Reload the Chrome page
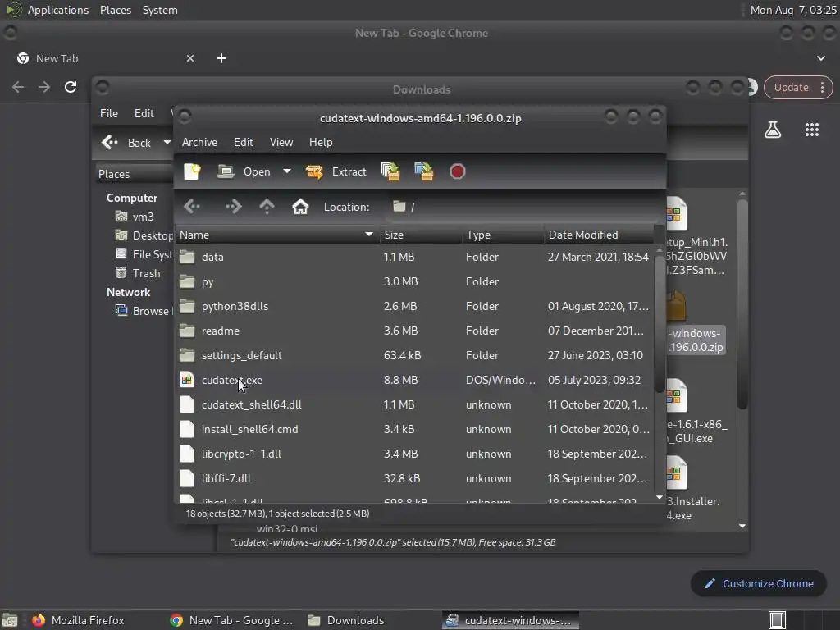Screen dimensions: 840x630 pos(71,87)
